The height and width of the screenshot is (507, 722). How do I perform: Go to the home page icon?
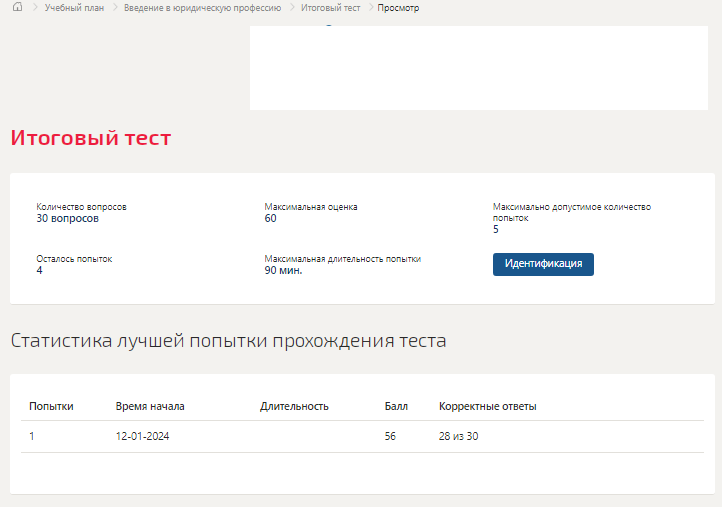(17, 7)
